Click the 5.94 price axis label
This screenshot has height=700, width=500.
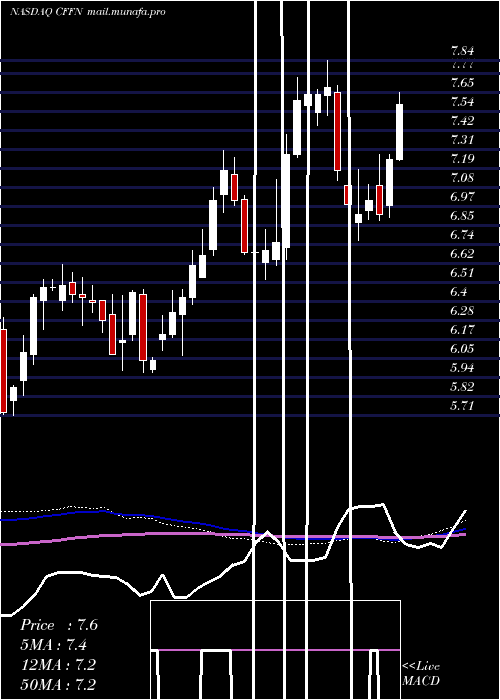(462, 367)
